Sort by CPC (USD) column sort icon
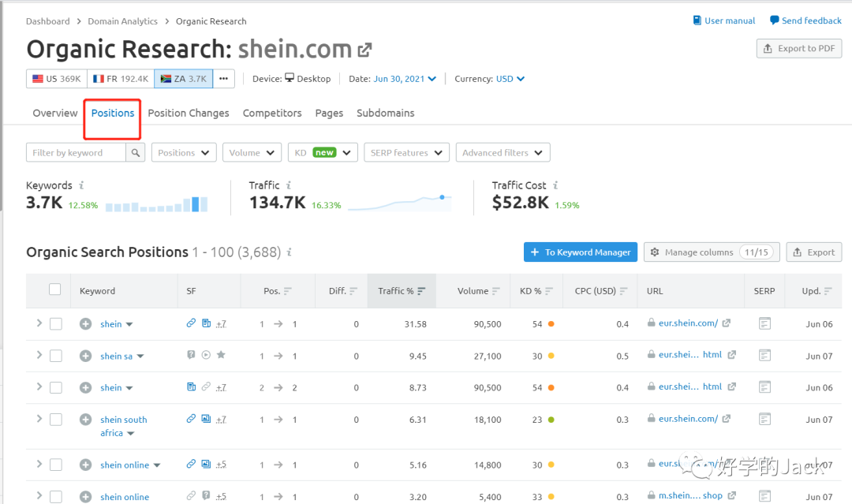This screenshot has height=504, width=852. click(623, 291)
